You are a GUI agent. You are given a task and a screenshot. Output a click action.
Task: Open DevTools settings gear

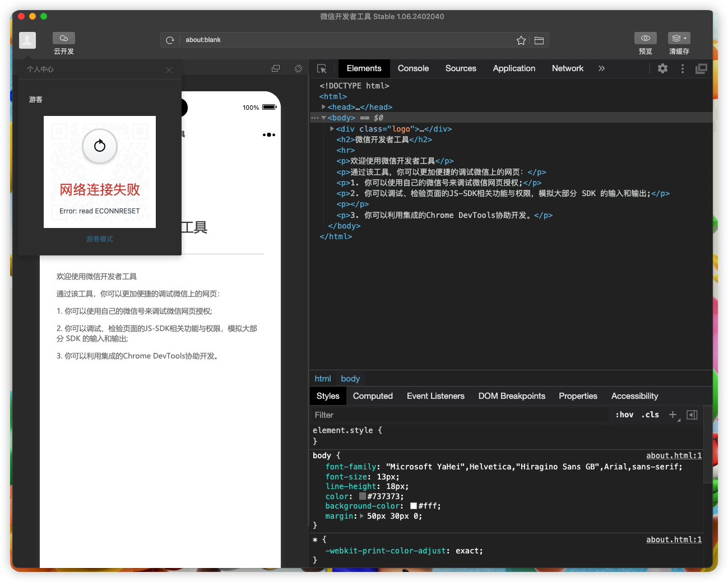click(663, 68)
